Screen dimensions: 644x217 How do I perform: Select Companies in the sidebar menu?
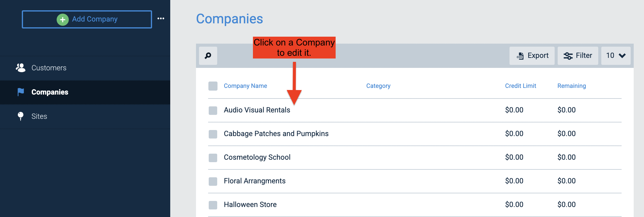(x=85, y=92)
